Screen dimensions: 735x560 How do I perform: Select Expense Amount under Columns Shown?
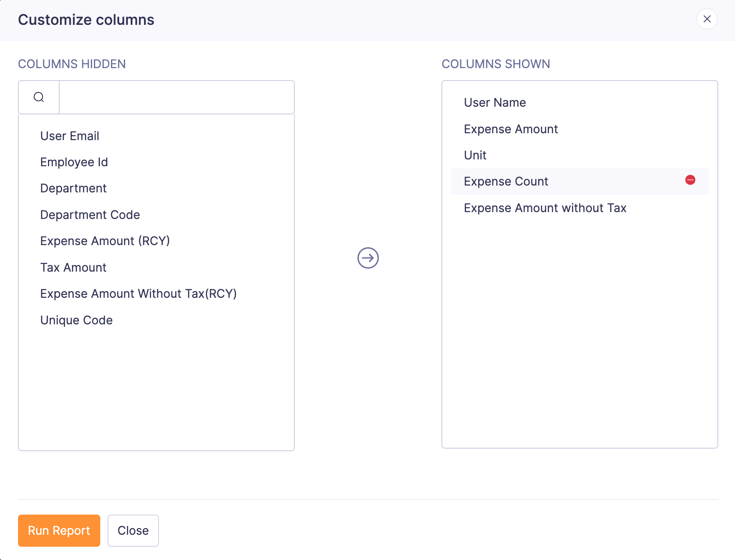pyautogui.click(x=510, y=129)
